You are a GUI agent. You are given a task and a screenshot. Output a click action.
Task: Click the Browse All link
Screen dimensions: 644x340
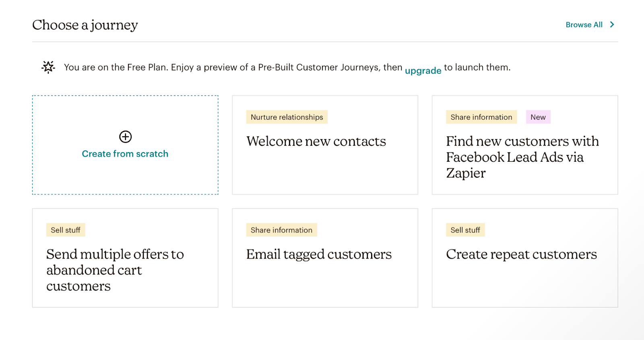click(x=584, y=25)
